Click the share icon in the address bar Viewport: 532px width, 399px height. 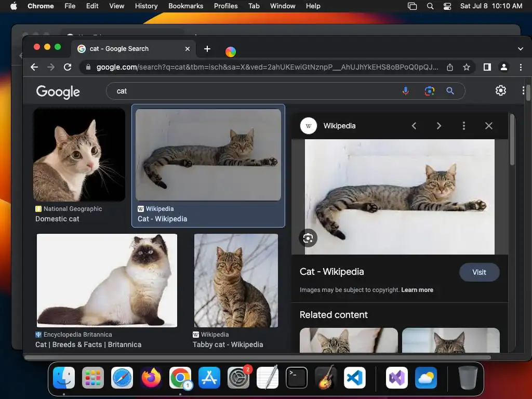tap(450, 67)
